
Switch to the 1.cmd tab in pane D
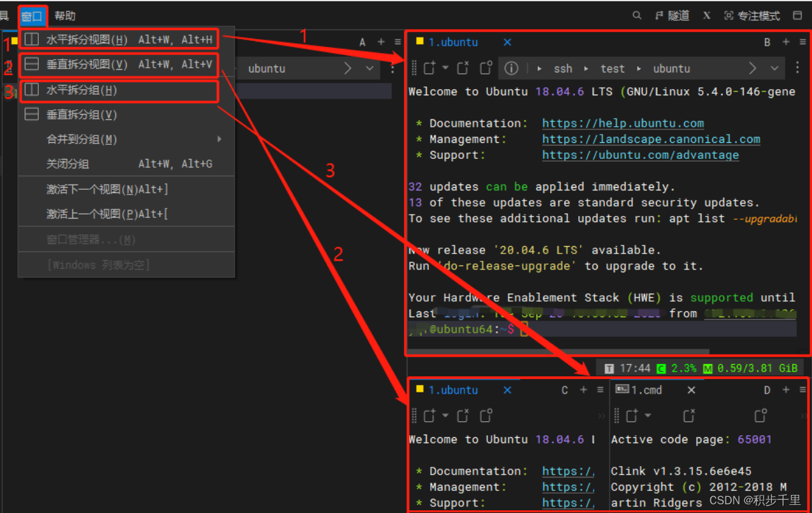pyautogui.click(x=646, y=390)
